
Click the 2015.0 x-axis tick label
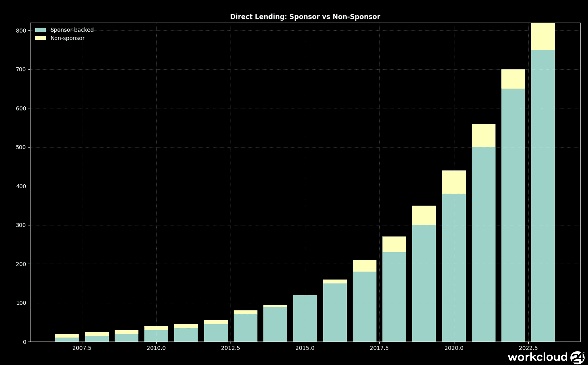pyautogui.click(x=305, y=348)
